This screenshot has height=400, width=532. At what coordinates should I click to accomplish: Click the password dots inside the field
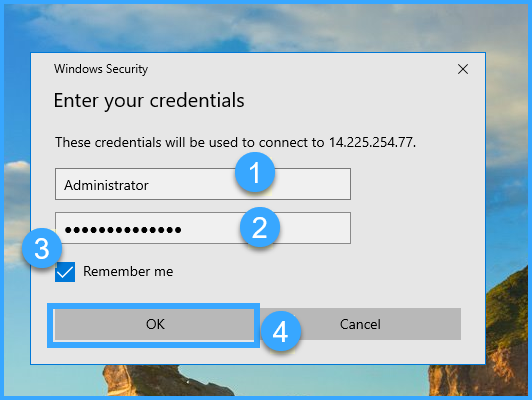coord(123,230)
